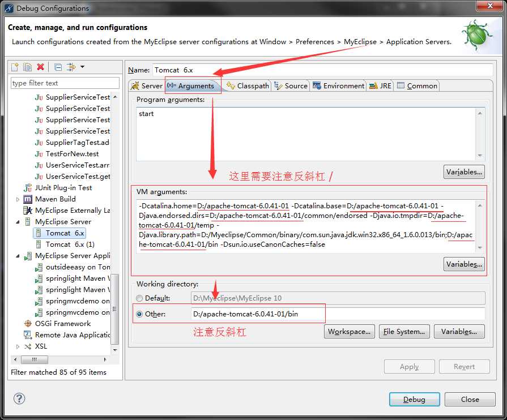Click the XSL configuration icon
Viewport: 507px width, 420px height.
point(28,346)
